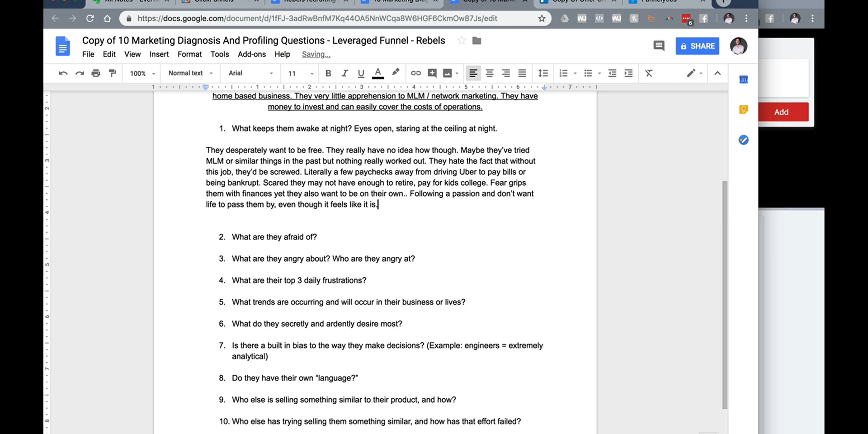Image resolution: width=868 pixels, height=434 pixels.
Task: Go to the browser home page
Action: coord(107,19)
